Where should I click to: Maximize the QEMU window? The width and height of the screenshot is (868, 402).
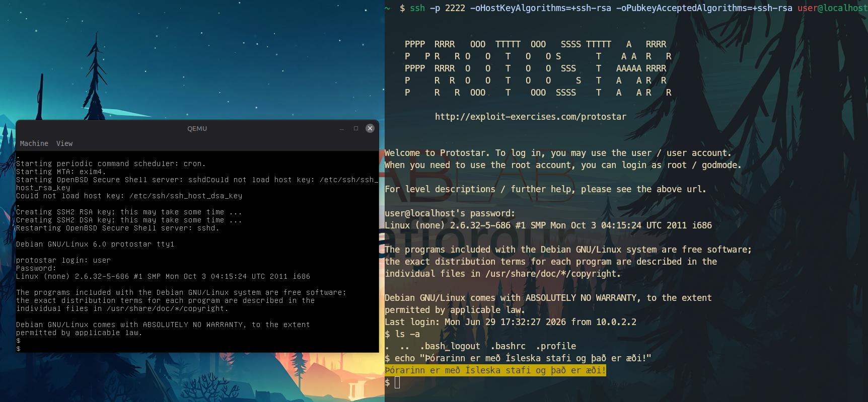[356, 128]
